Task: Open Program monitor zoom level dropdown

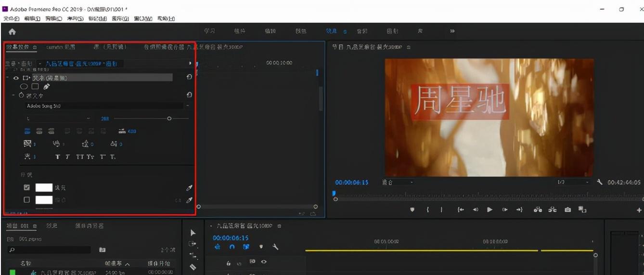Action: 398,183
